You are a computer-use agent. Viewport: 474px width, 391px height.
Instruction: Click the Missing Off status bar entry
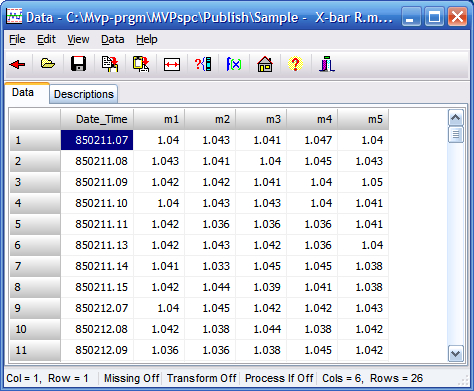(131, 378)
